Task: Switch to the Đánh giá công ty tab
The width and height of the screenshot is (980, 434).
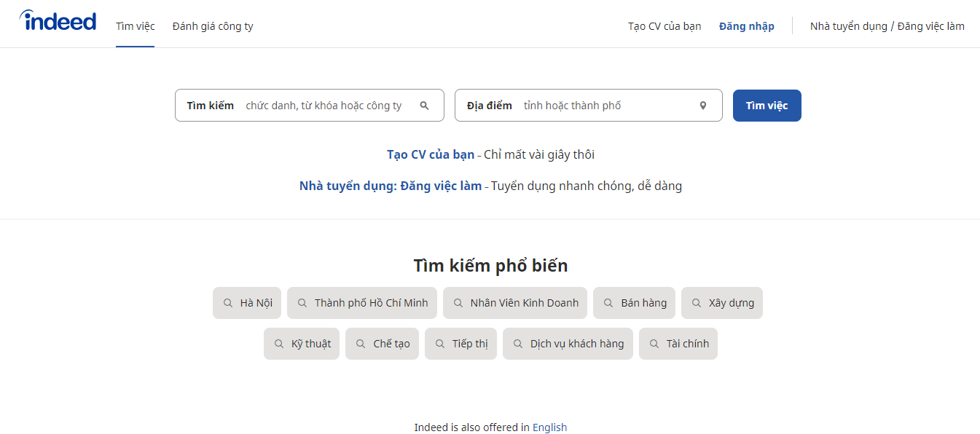Action: [x=213, y=26]
